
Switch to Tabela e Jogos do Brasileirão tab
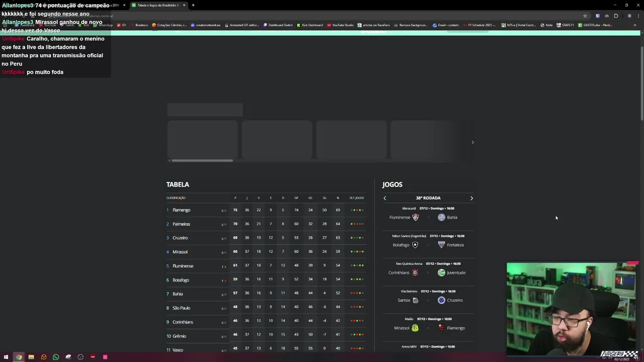tap(157, 5)
